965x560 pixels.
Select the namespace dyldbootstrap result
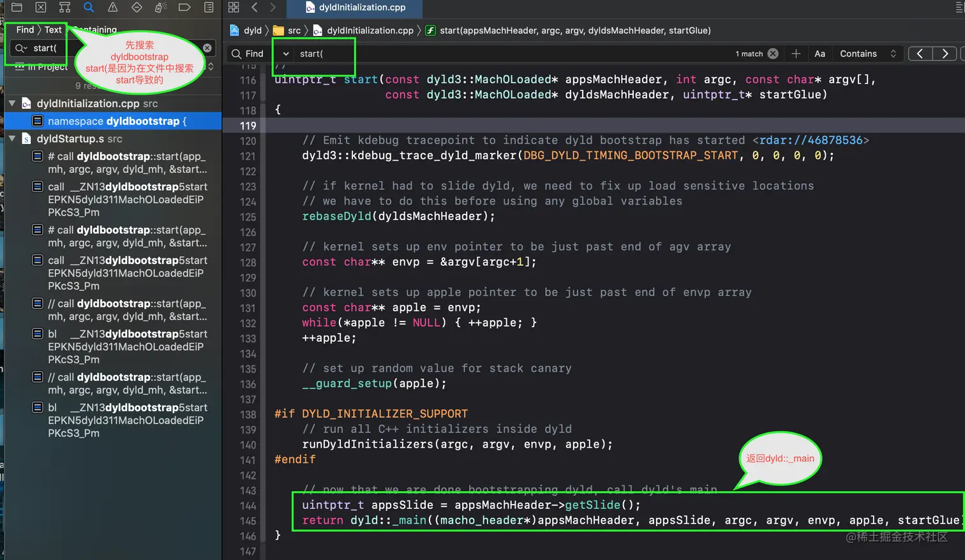[113, 121]
